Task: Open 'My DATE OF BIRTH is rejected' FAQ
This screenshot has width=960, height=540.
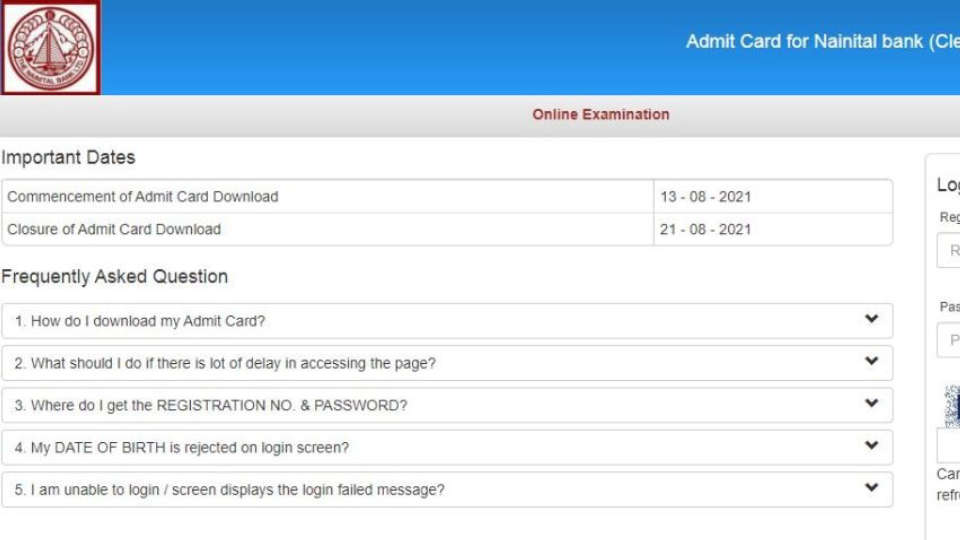Action: [x=190, y=448]
